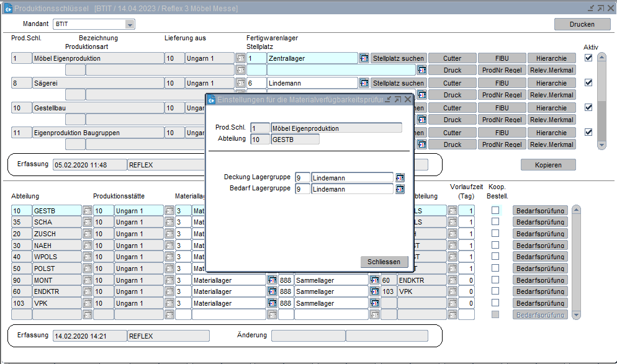The image size is (617, 364).
Task: Click Lindemann Stellplatz field in Sägerei row
Action: (x=312, y=83)
